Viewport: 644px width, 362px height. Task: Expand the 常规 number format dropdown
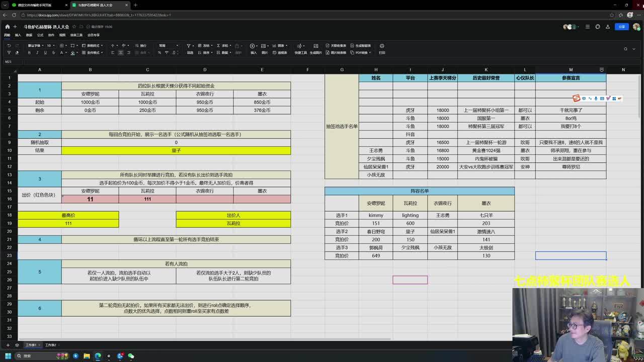pyautogui.click(x=168, y=46)
